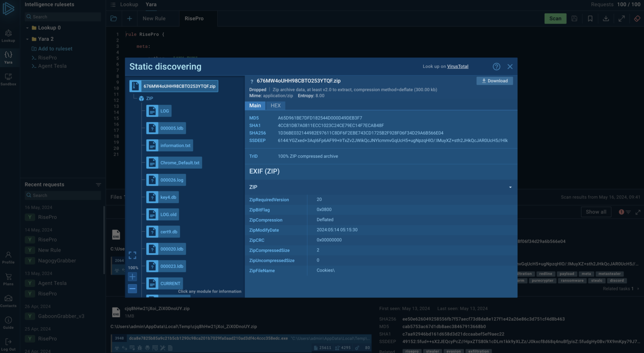Screen dimensions: 644x353
Task: Create a new rule with plus icon
Action: (129, 18)
